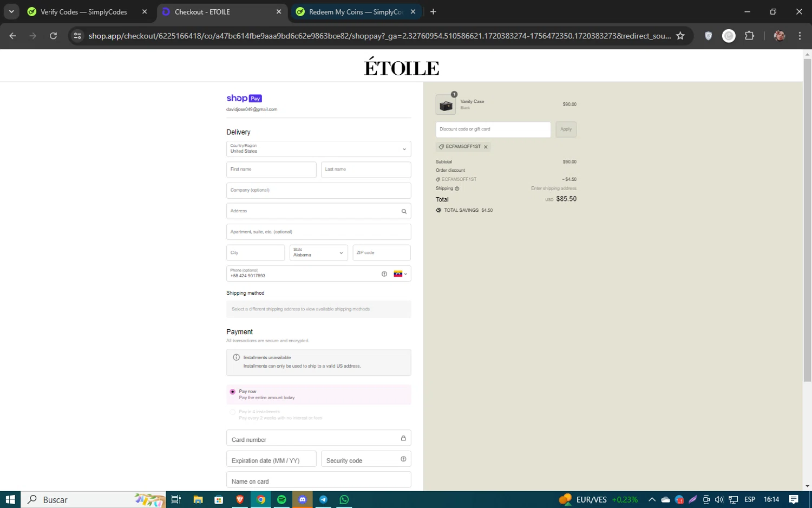Click the installments unavailable info icon
Viewport: 812px width, 508px height.
[236, 357]
